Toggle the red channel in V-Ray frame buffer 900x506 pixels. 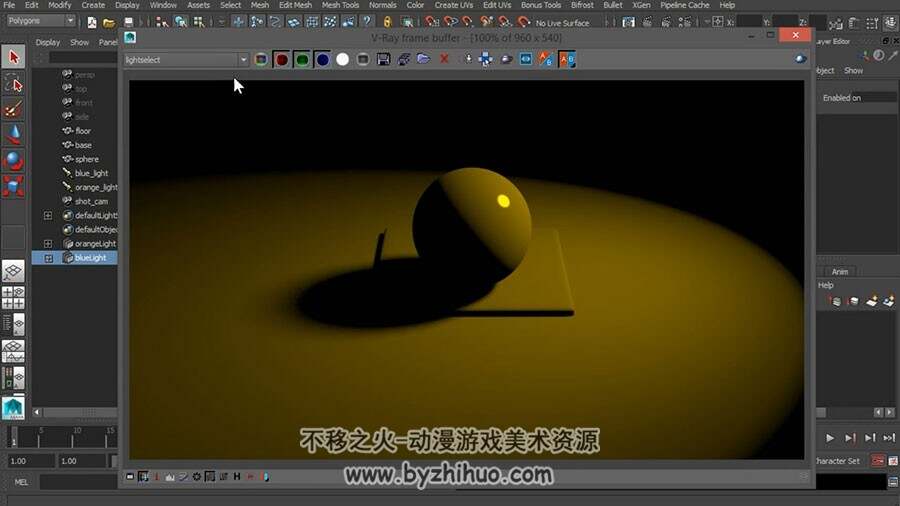pyautogui.click(x=282, y=59)
